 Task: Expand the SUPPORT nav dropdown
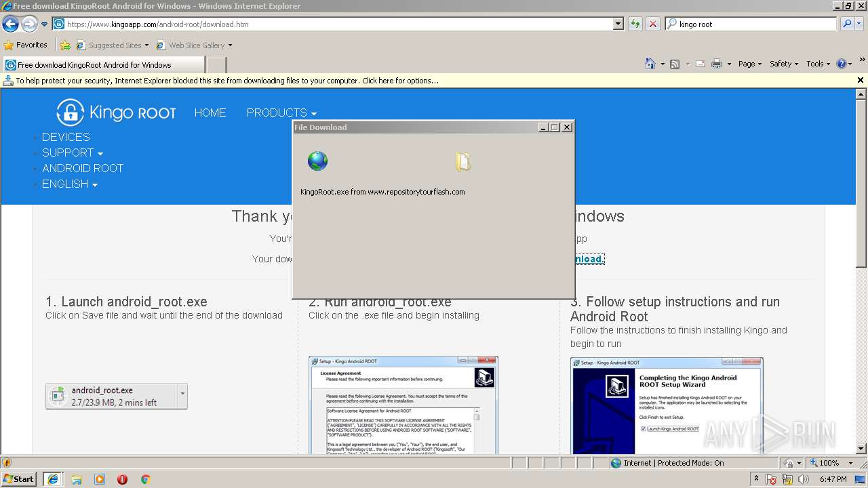(x=73, y=152)
